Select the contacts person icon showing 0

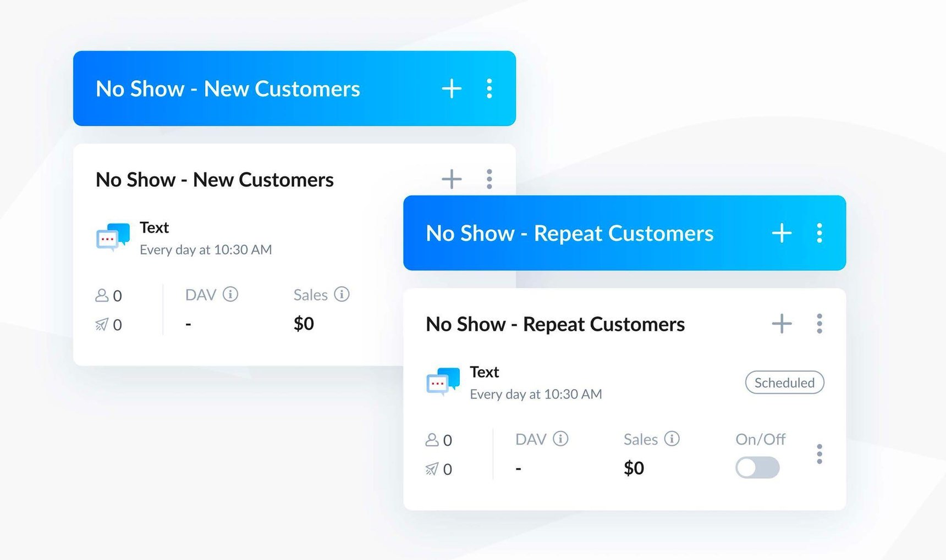102,295
